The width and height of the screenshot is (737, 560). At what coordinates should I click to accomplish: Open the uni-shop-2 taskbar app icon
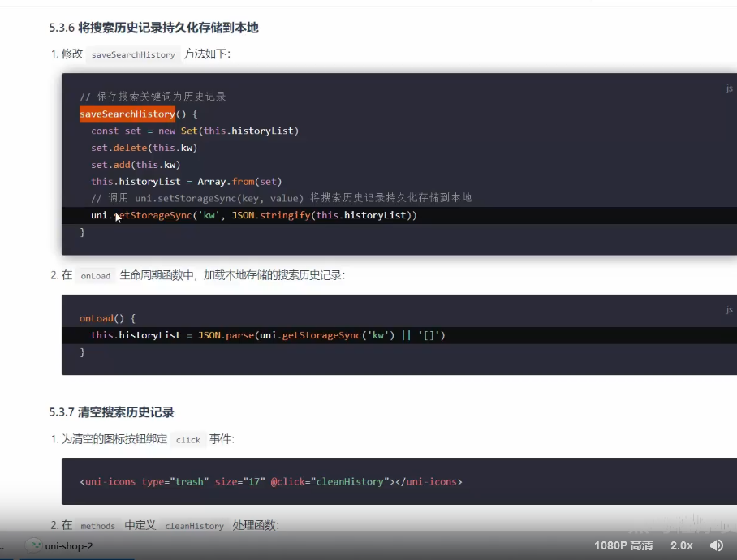pyautogui.click(x=34, y=545)
